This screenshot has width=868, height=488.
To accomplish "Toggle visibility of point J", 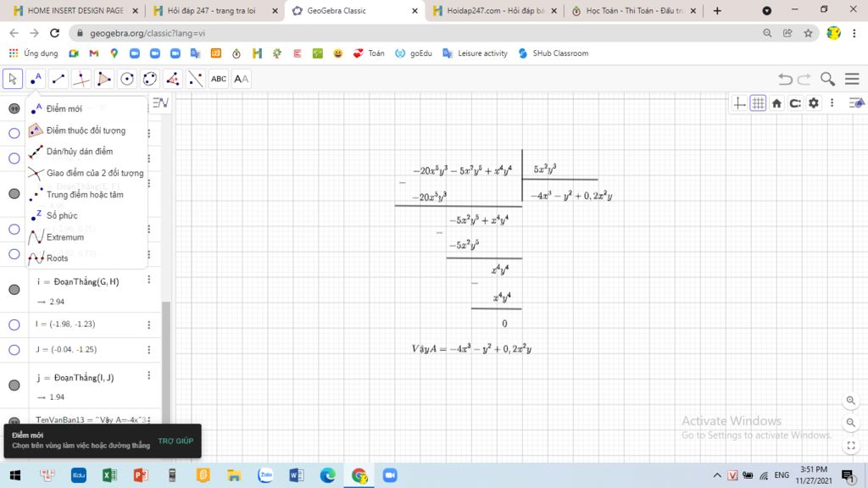I will 14,350.
